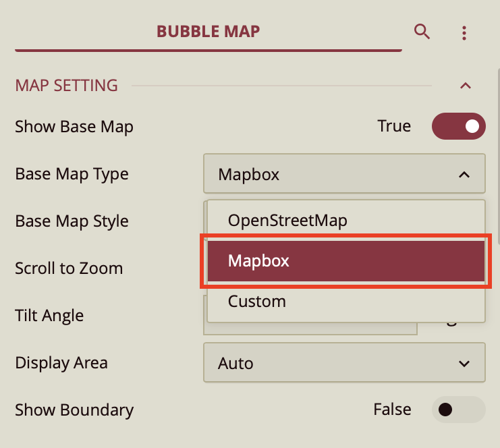Screen dimensions: 500x448
Task: Open the three-dot more options menu
Action: pyautogui.click(x=464, y=32)
